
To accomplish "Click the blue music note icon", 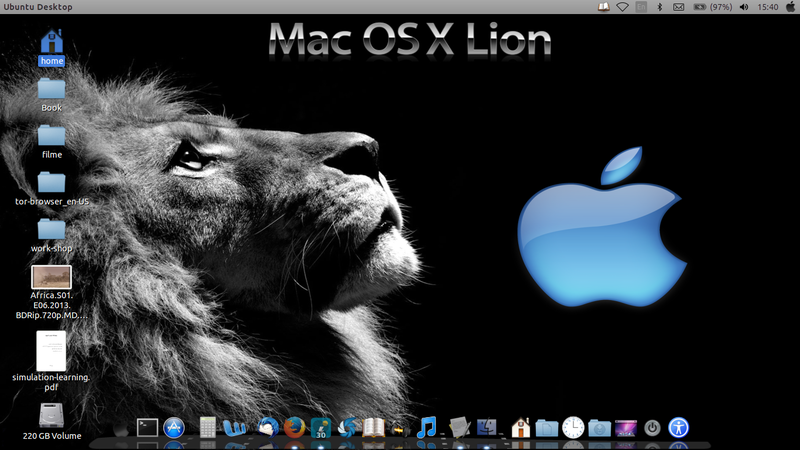I will [x=427, y=428].
